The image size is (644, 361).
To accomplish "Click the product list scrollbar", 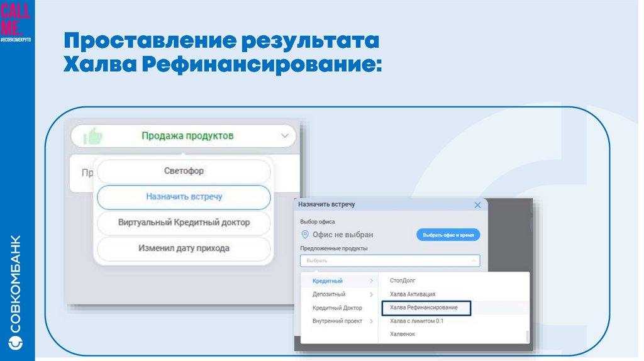I will (527, 336).
